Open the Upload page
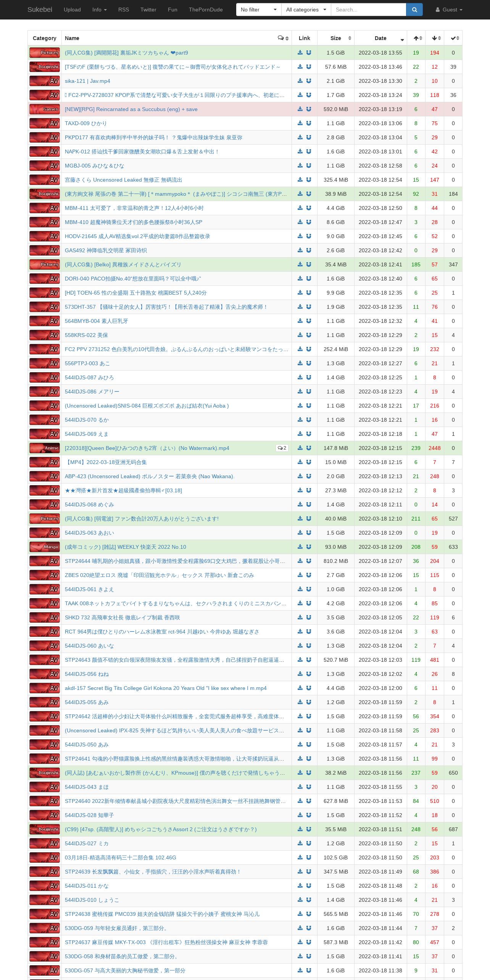 pos(72,10)
